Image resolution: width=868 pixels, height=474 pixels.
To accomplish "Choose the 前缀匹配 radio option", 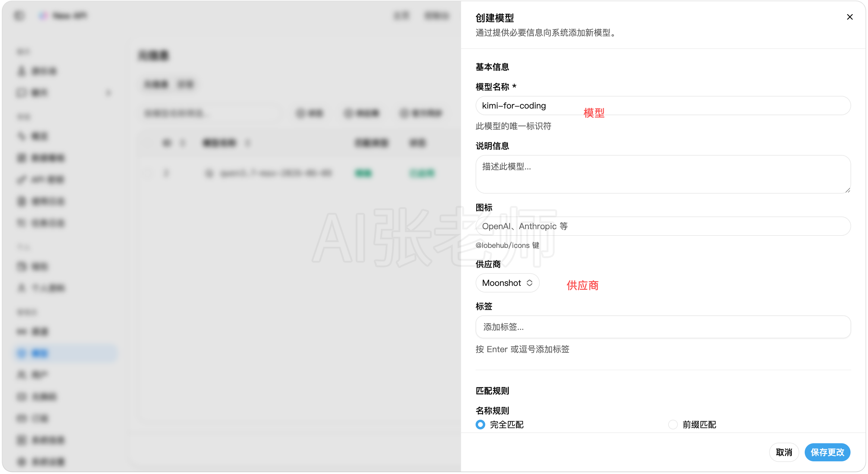I will click(x=673, y=424).
